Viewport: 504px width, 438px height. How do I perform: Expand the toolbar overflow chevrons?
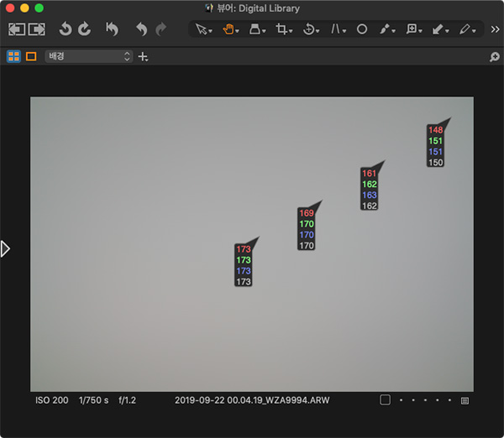[x=495, y=29]
